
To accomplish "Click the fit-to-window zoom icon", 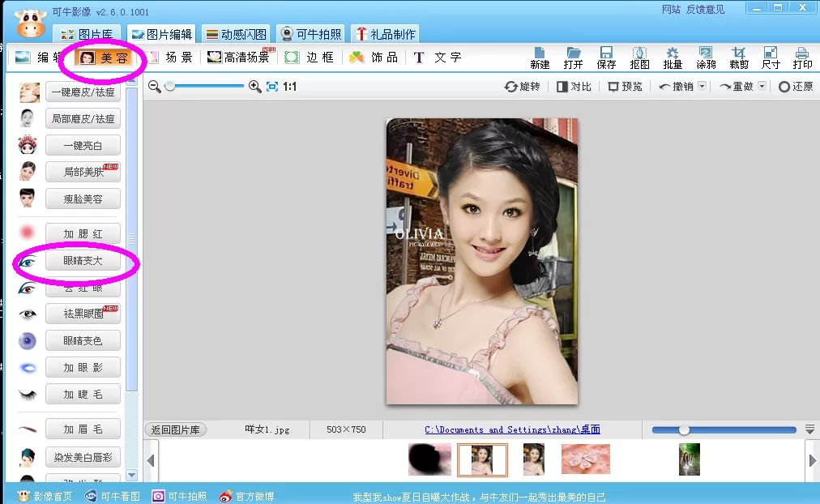I will pos(272,86).
